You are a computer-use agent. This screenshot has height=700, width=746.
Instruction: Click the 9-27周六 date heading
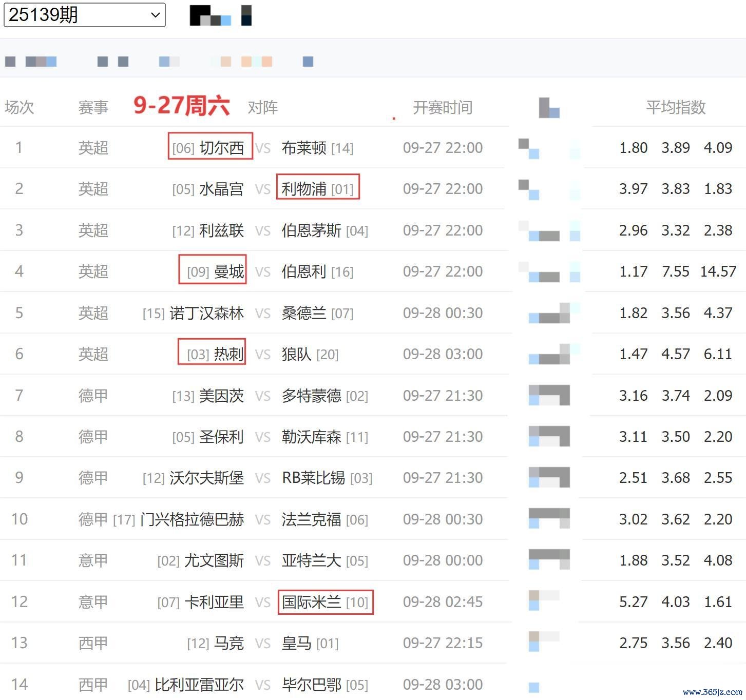pos(181,106)
